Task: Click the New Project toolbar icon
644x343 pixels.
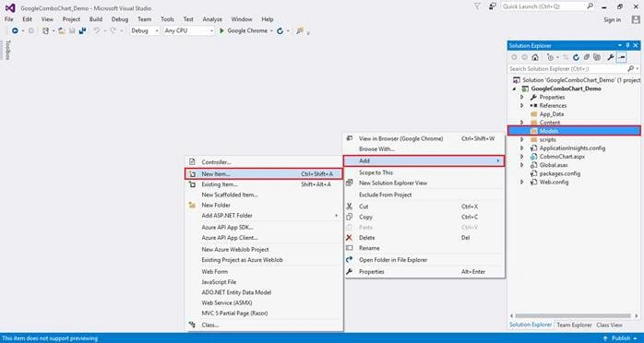Action: pos(45,30)
